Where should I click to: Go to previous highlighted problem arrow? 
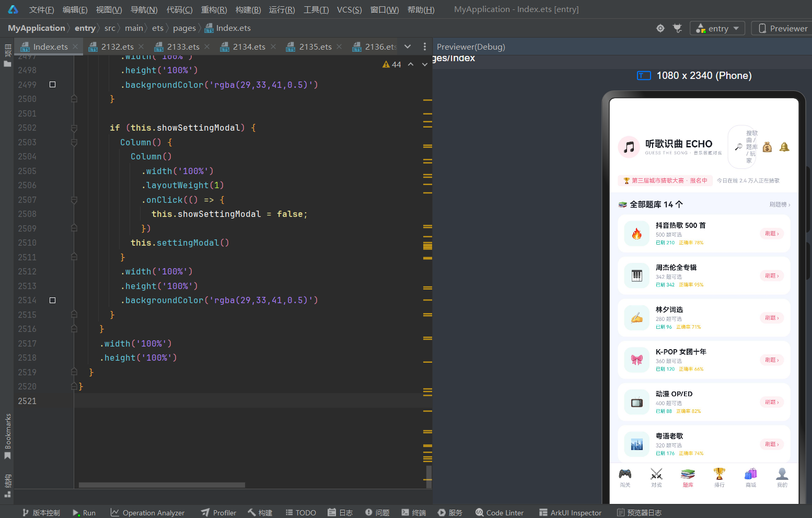(411, 64)
